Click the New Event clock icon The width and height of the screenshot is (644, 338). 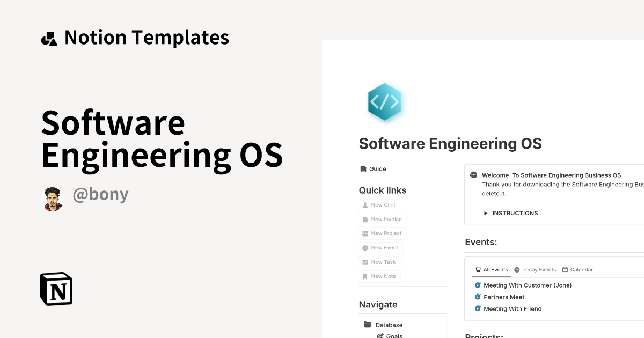coord(364,247)
